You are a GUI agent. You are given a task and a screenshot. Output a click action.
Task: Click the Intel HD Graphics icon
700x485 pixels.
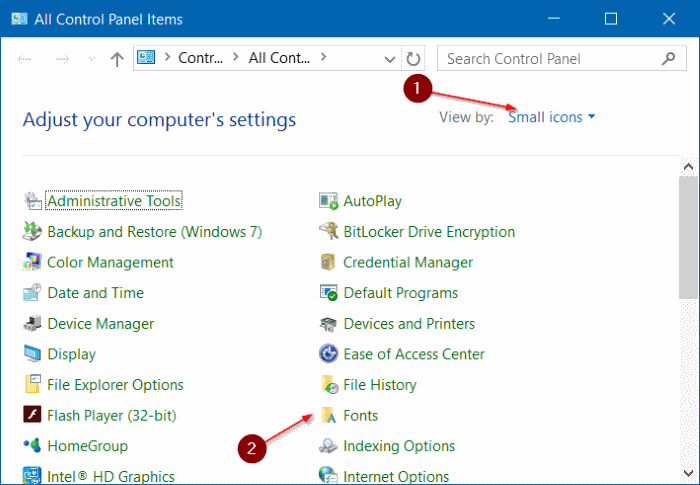point(33,475)
